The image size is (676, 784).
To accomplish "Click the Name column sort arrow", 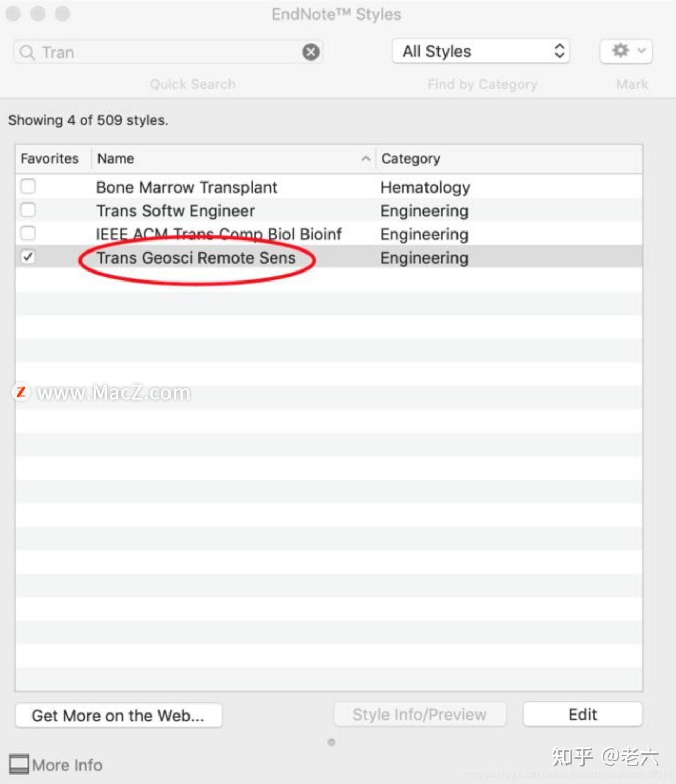I will 365,158.
